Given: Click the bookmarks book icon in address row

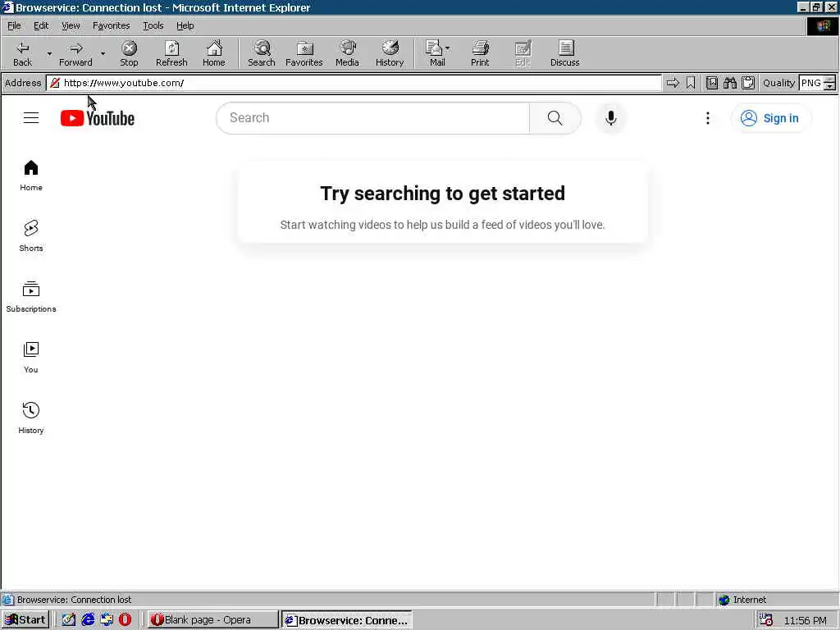Looking at the screenshot, I should (712, 83).
